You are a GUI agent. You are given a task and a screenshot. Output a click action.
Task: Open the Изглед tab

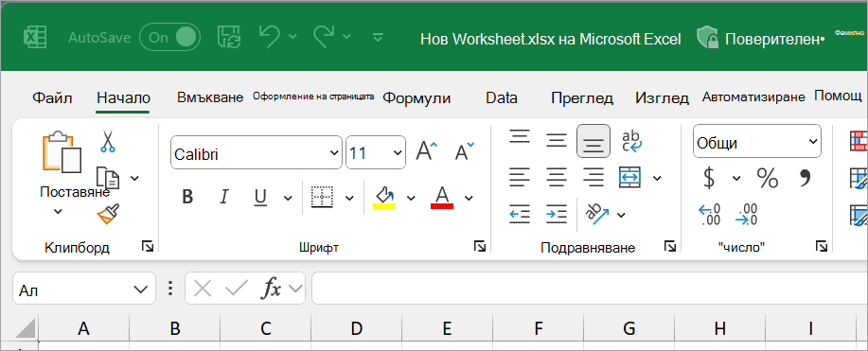coord(662,98)
